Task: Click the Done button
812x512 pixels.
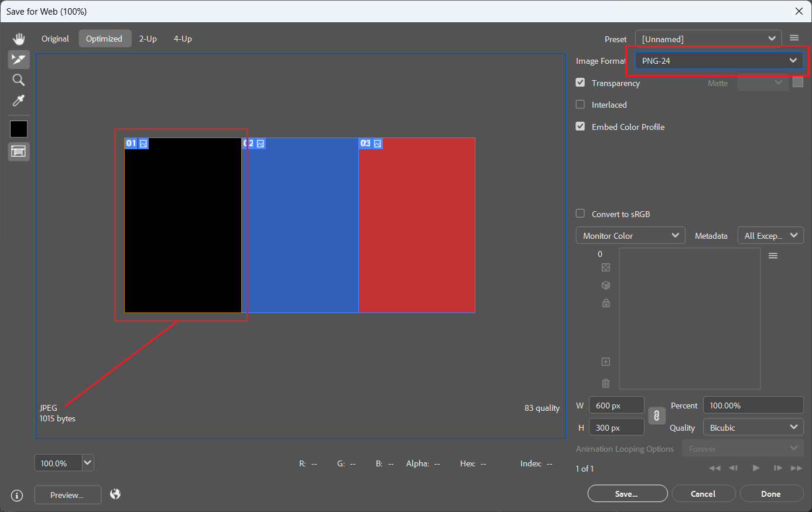Action: (x=771, y=493)
